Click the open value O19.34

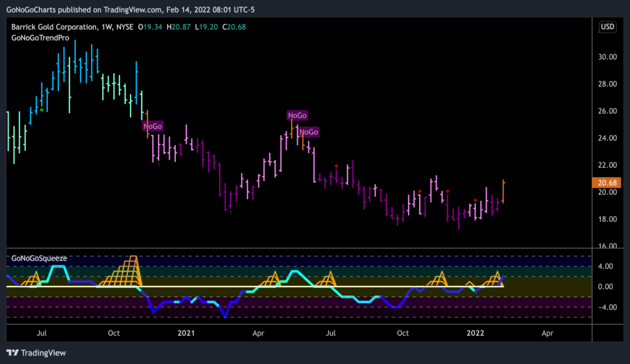tap(150, 27)
